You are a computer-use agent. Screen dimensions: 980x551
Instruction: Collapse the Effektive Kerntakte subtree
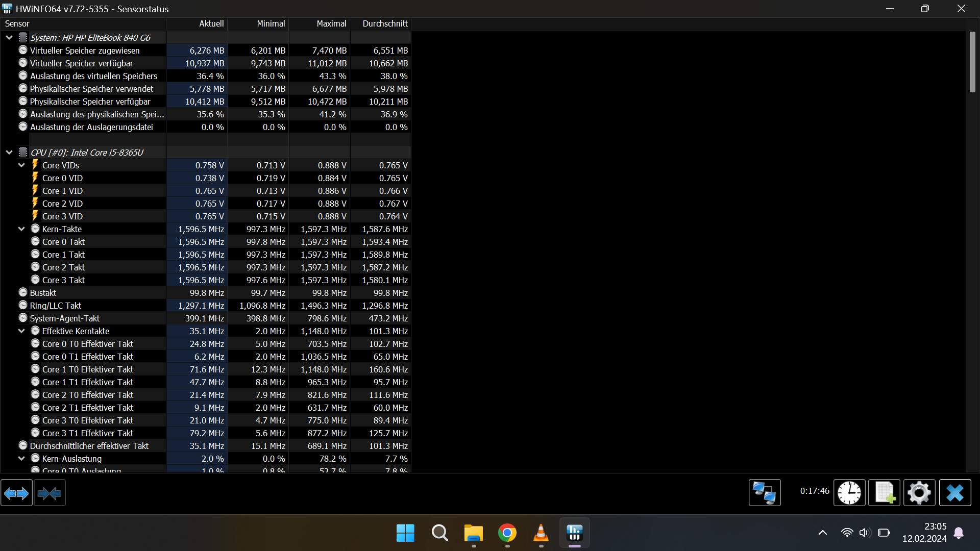pyautogui.click(x=21, y=331)
